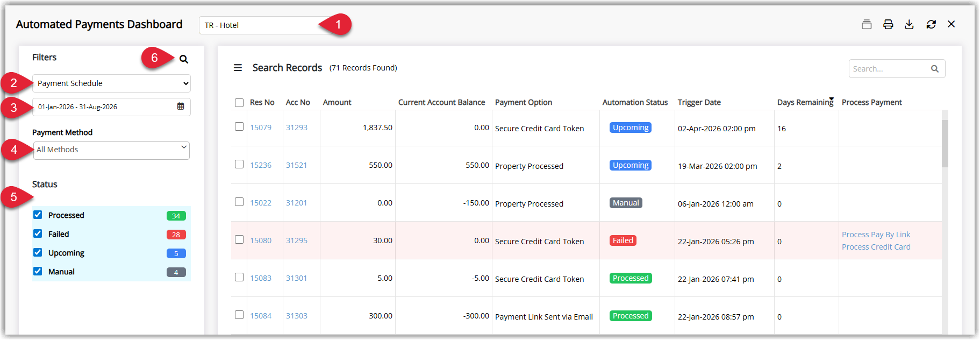This screenshot has height=340, width=980.
Task: Check the row for reservation 15083
Action: click(239, 277)
